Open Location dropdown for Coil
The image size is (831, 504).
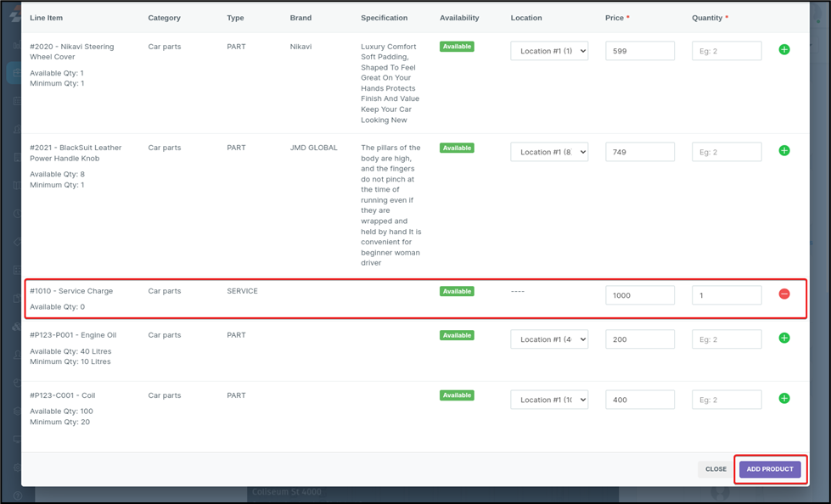click(x=549, y=400)
